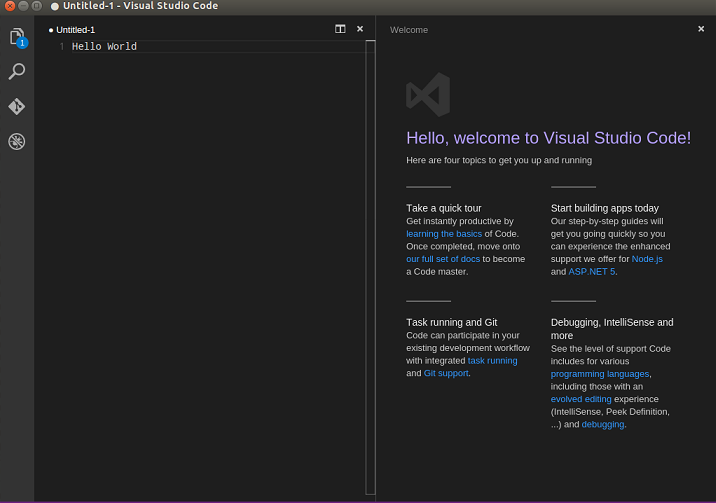Click the 'Start building apps today' heading
Image resolution: width=716 pixels, height=503 pixels.
[605, 208]
